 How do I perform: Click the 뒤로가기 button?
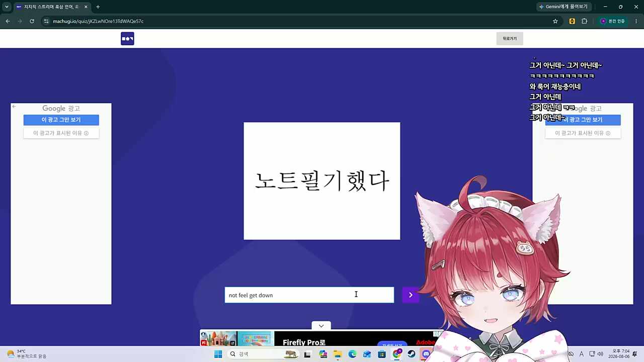(x=510, y=39)
